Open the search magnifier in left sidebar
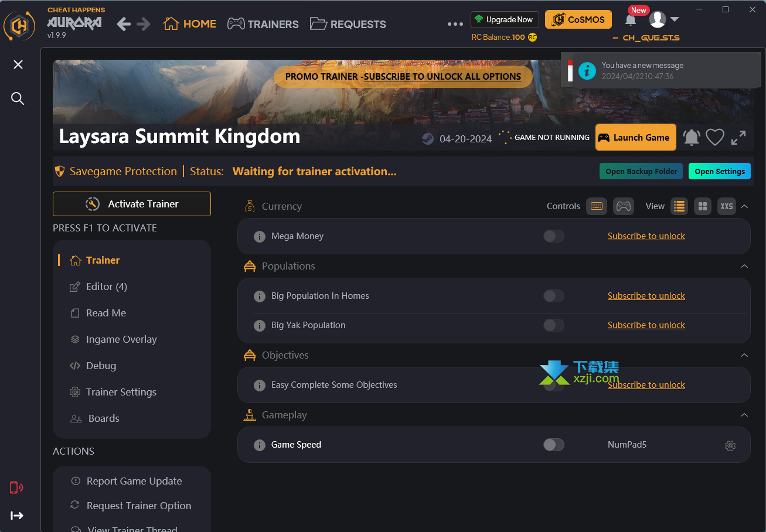 (x=18, y=98)
